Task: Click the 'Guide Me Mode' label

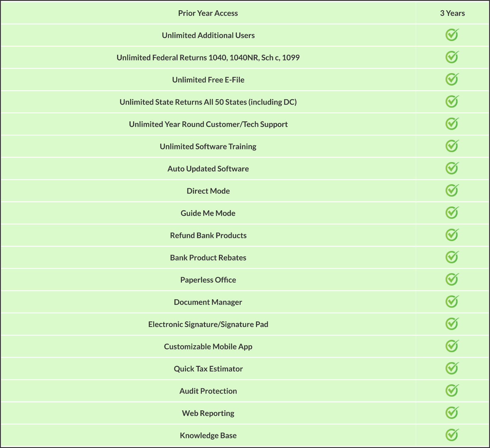Action: (x=208, y=213)
